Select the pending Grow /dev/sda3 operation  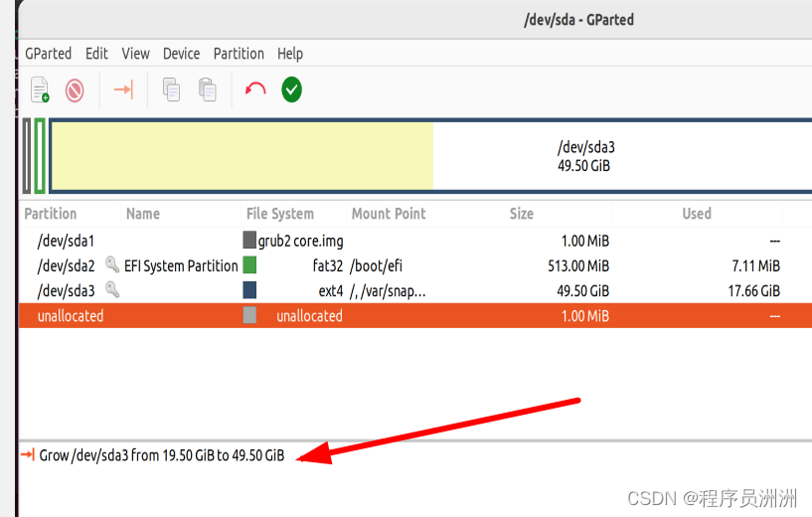[162, 455]
